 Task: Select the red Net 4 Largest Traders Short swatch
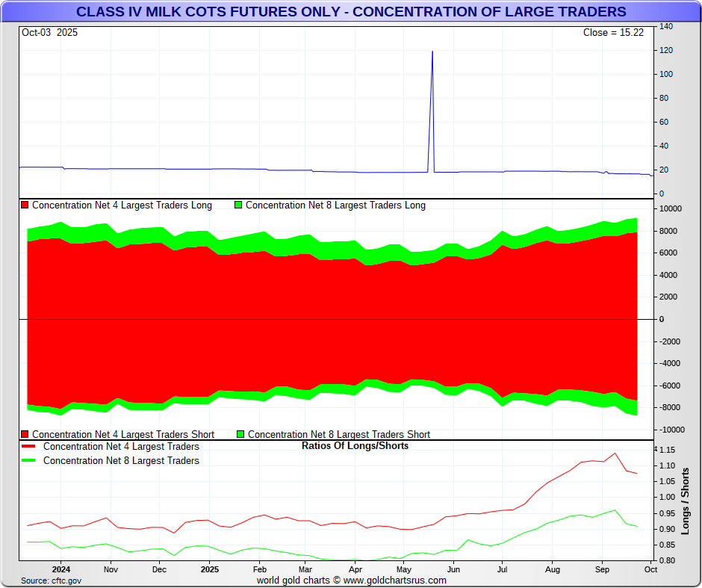tap(25, 434)
